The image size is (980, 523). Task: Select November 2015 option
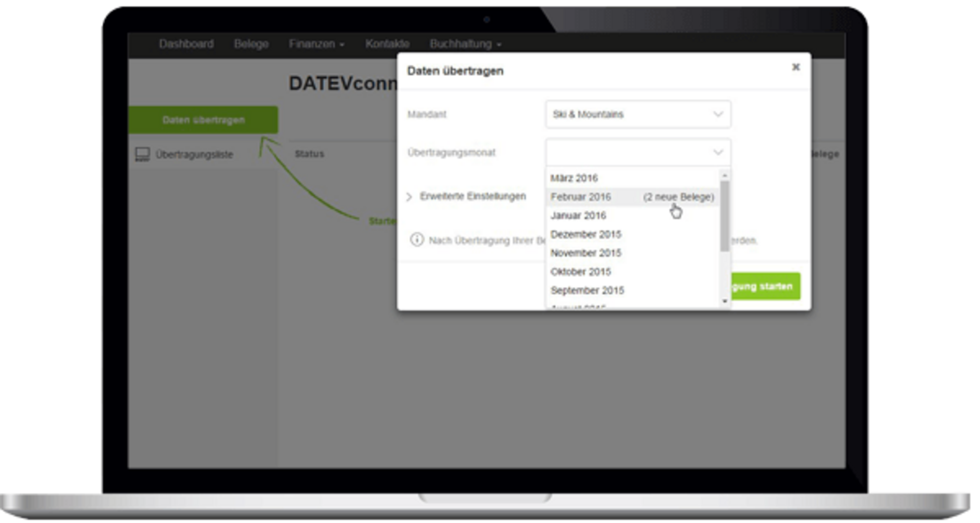tap(585, 253)
